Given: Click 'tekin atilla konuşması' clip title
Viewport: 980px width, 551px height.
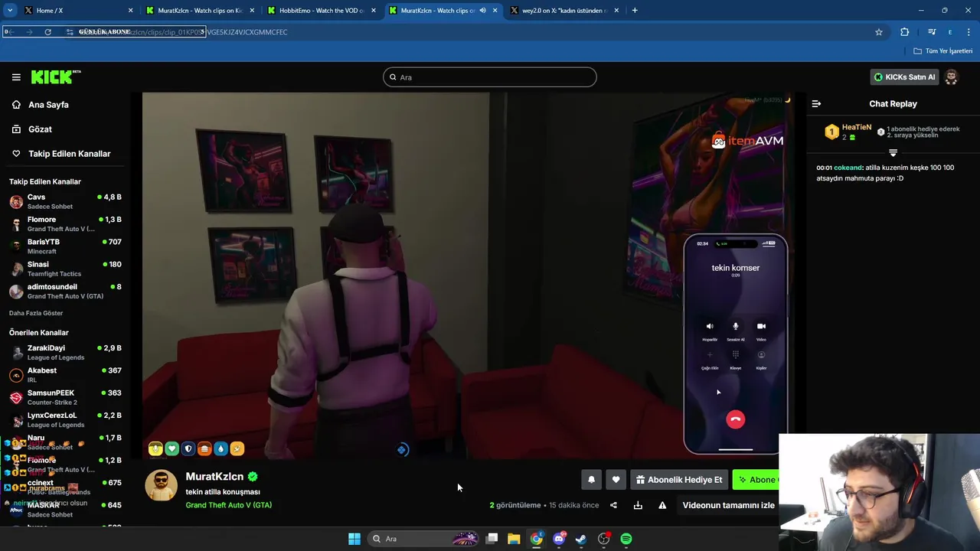Looking at the screenshot, I should [x=223, y=492].
